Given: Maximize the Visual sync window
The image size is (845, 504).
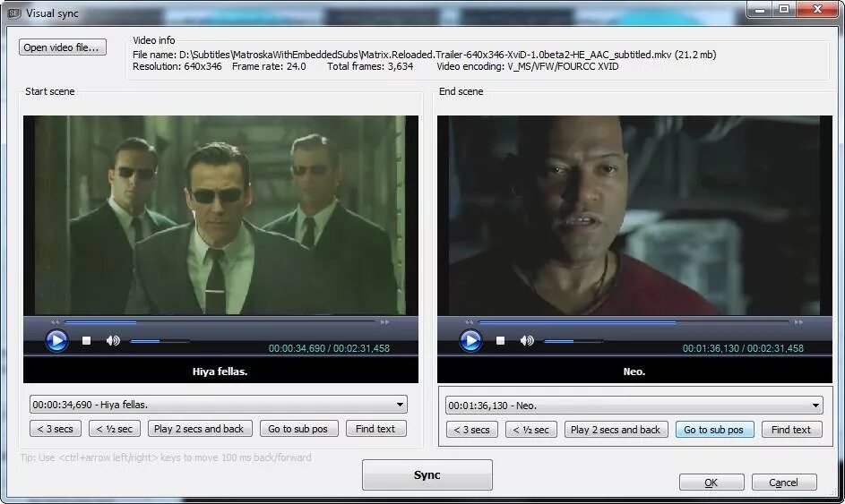Looking at the screenshot, I should pyautogui.click(x=784, y=9).
